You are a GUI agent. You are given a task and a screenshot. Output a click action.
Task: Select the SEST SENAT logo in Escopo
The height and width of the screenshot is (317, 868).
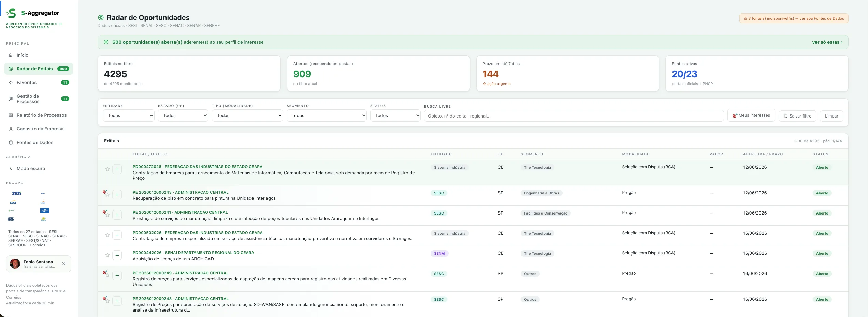tap(11, 219)
